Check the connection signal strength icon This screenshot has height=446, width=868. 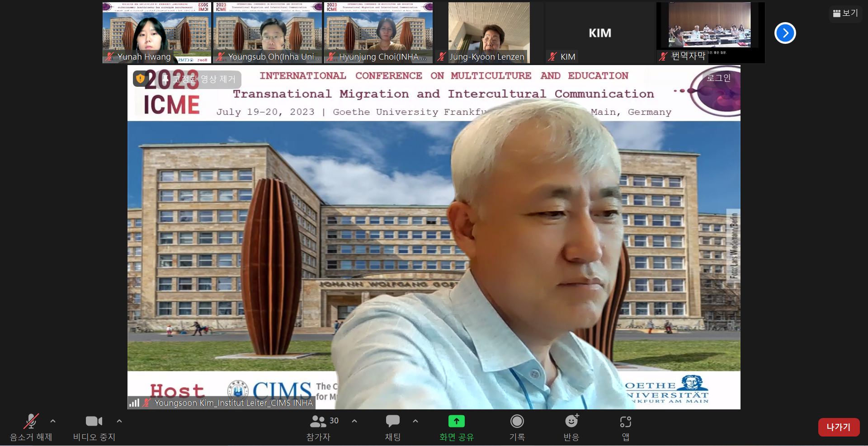[134, 403]
